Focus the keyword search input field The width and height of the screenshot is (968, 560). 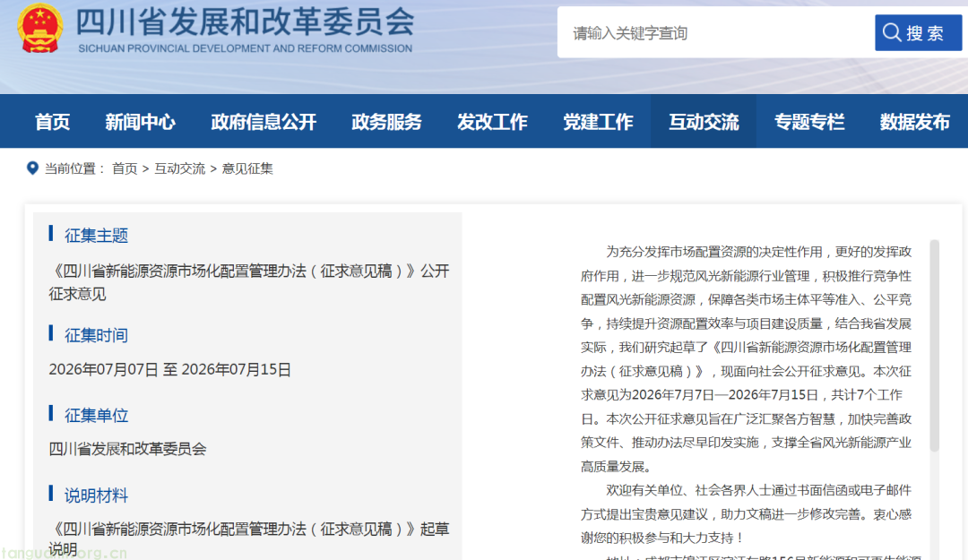tap(716, 33)
